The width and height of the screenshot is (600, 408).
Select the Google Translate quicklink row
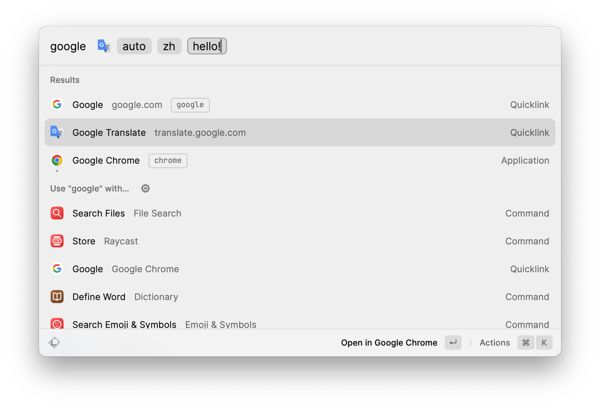coord(300,132)
